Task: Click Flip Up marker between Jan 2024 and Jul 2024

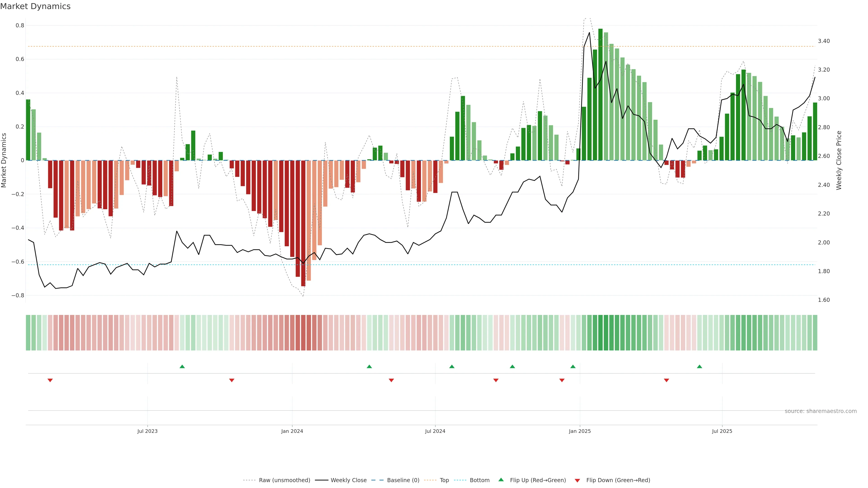Action: click(x=369, y=366)
